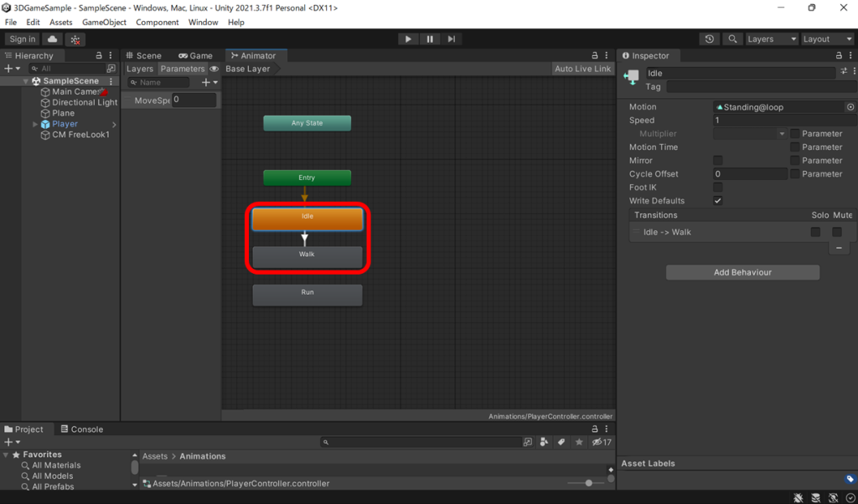Open the Layout dropdown
The height and width of the screenshot is (504, 858).
click(826, 39)
